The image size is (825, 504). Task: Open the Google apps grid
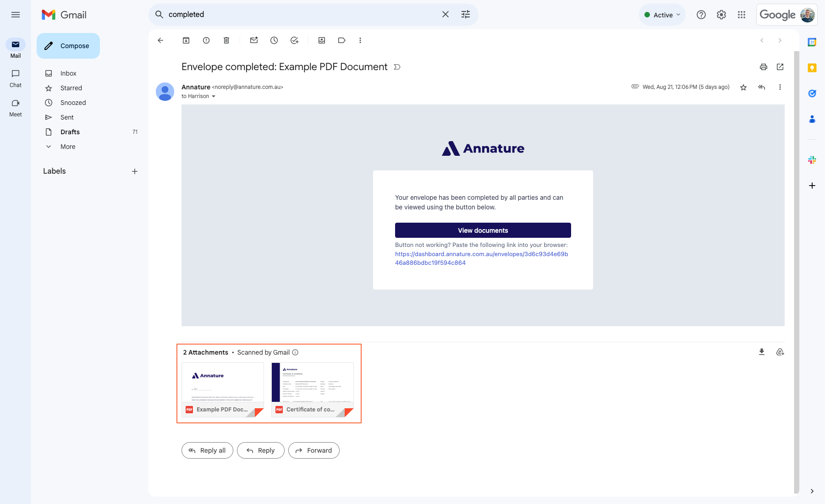(742, 15)
